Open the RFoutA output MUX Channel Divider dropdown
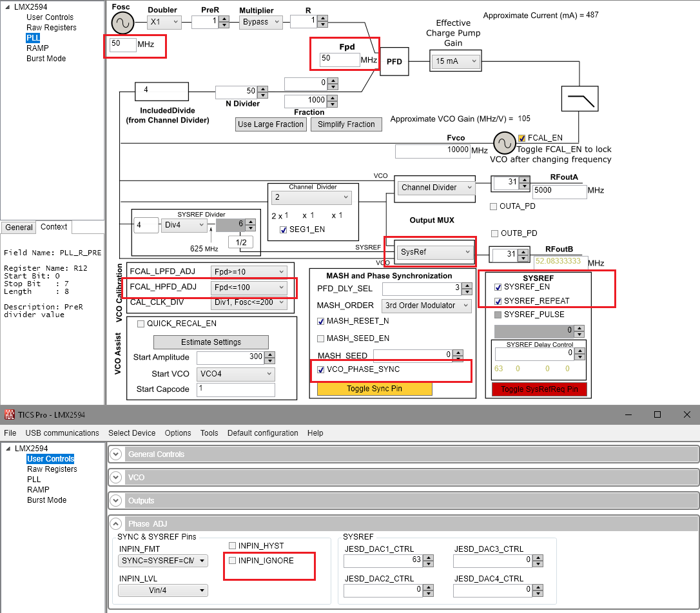700x613 pixels. 435,188
